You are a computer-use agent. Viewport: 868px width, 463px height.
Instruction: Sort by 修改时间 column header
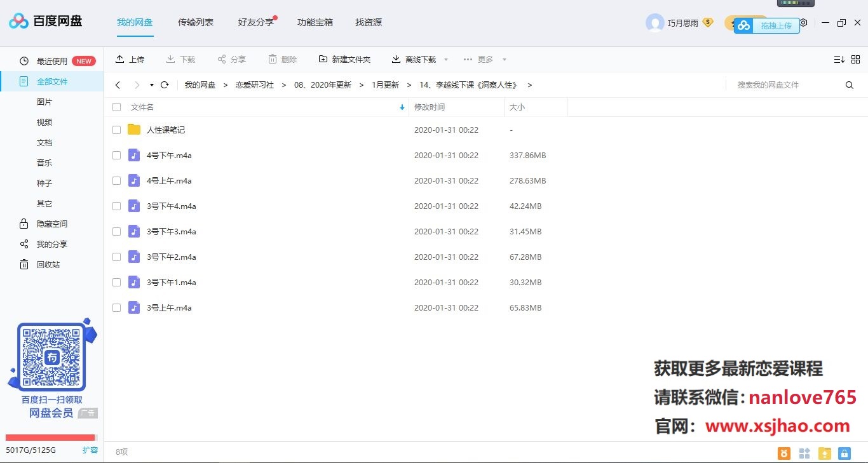(x=430, y=107)
